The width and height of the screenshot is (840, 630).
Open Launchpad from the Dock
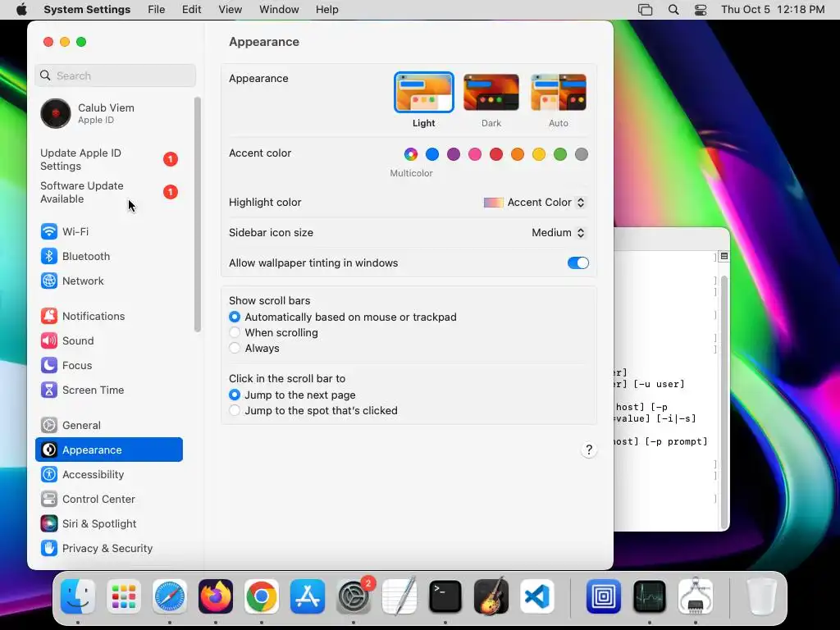(124, 596)
